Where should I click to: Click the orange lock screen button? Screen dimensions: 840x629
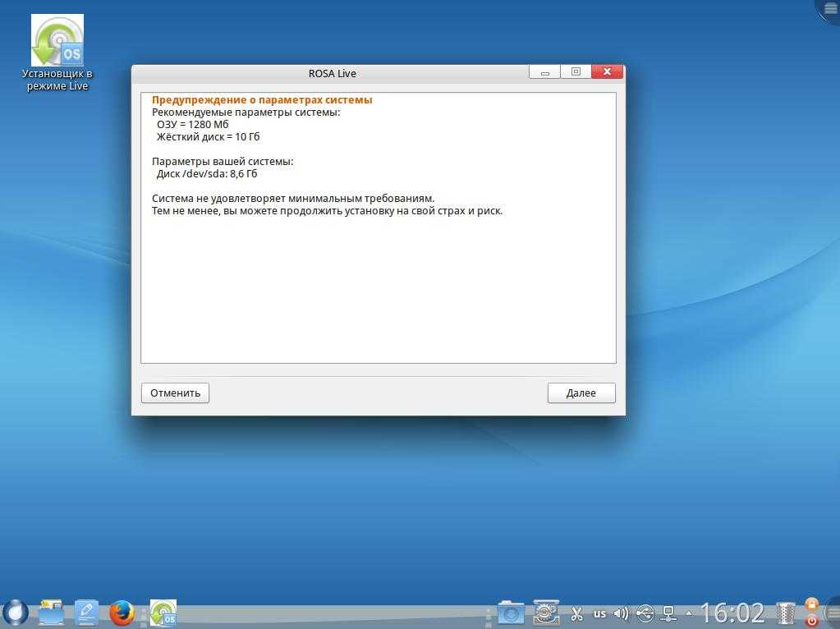(x=812, y=605)
